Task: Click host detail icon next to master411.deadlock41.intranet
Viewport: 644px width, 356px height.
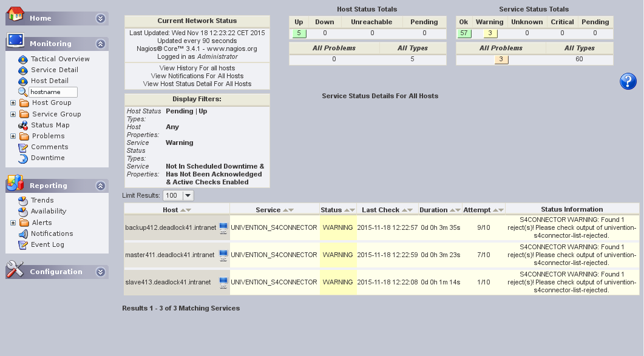Action: pos(223,255)
